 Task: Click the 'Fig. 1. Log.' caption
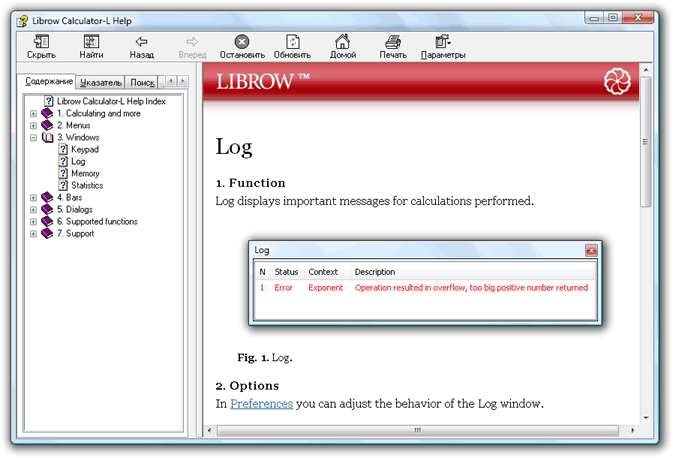(x=265, y=358)
